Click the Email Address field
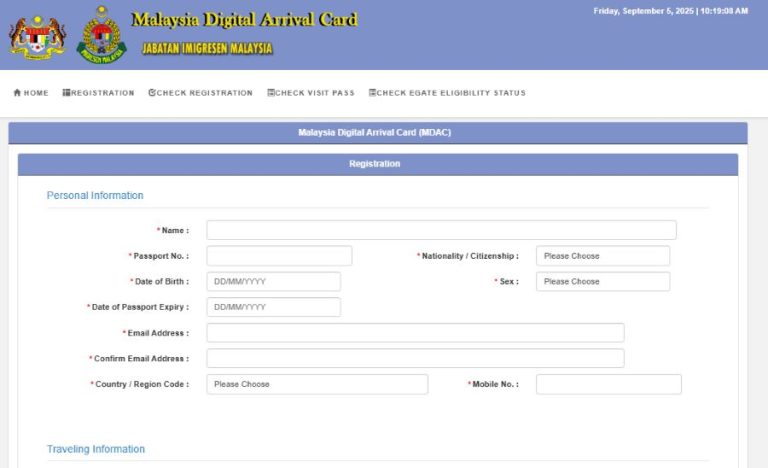The height and width of the screenshot is (468, 768). (415, 333)
